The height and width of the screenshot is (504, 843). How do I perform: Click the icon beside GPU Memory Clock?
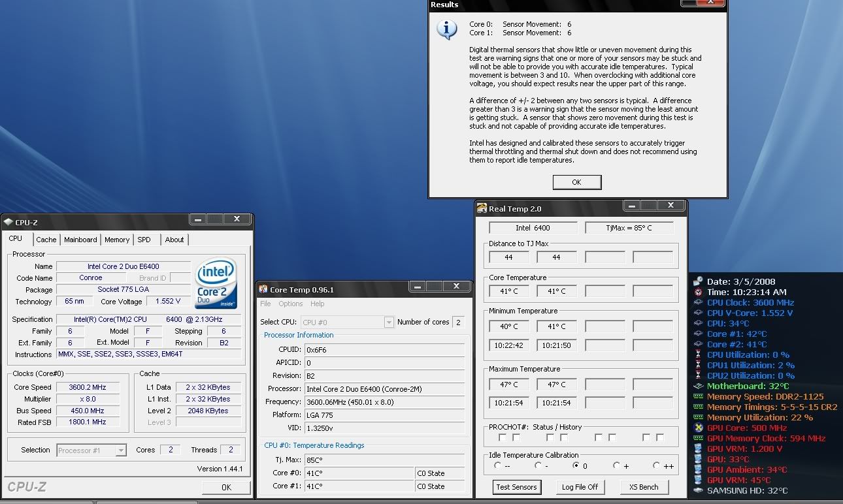tap(699, 438)
